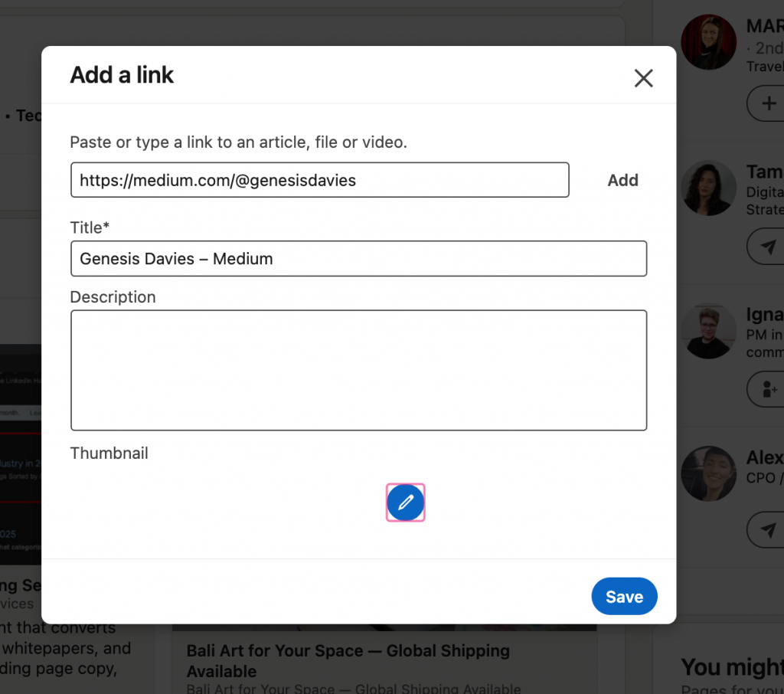The width and height of the screenshot is (784, 694).
Task: Click the Thumbnail label in the dialog
Action: pyautogui.click(x=109, y=453)
